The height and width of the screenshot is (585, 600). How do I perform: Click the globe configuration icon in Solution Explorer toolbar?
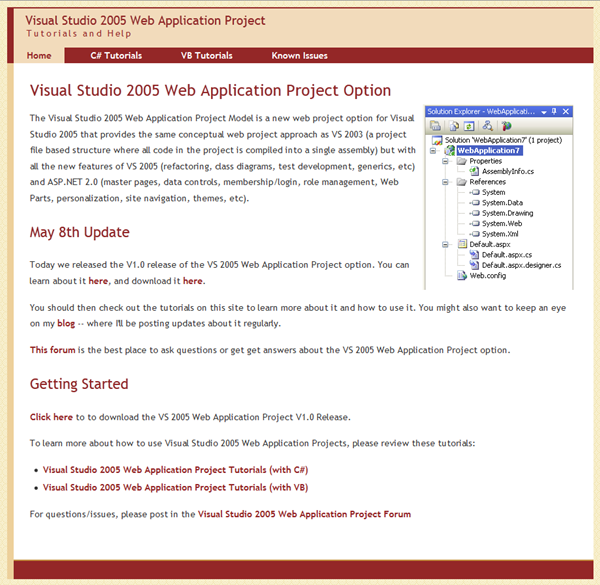point(506,126)
